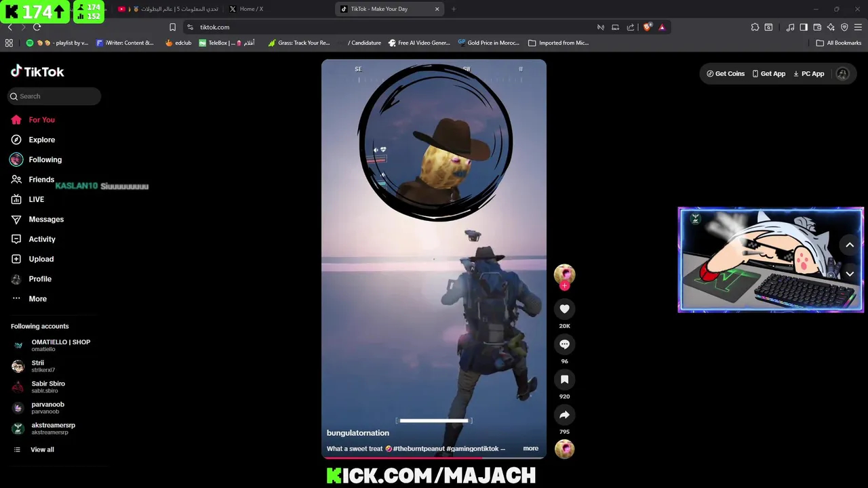
Task: Open the browser hamburger menu
Action: (858, 27)
